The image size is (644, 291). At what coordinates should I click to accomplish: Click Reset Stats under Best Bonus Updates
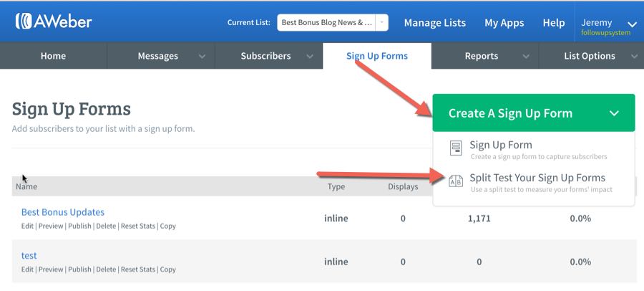click(x=138, y=226)
